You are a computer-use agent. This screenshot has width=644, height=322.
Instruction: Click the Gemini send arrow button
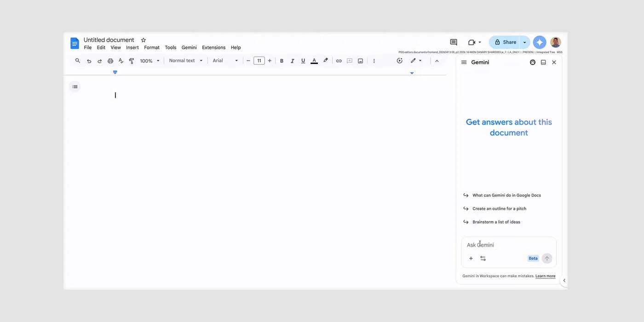point(547,259)
